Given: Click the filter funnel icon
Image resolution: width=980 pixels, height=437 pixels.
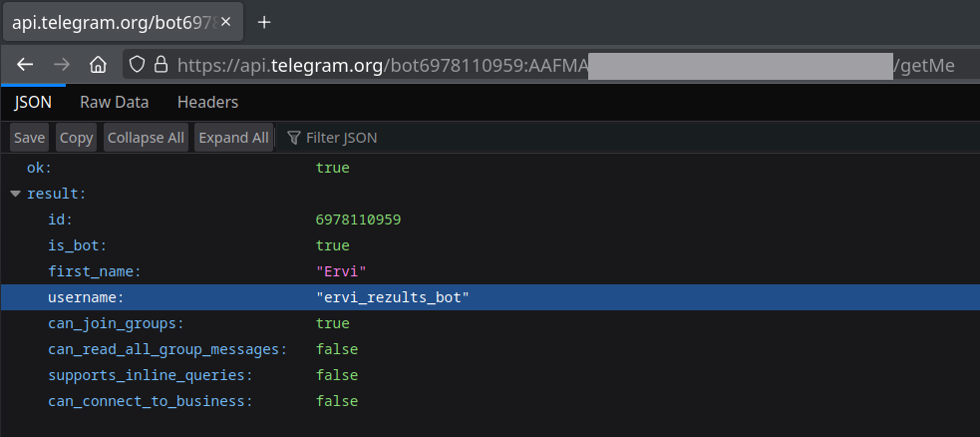Looking at the screenshot, I should coord(294,138).
